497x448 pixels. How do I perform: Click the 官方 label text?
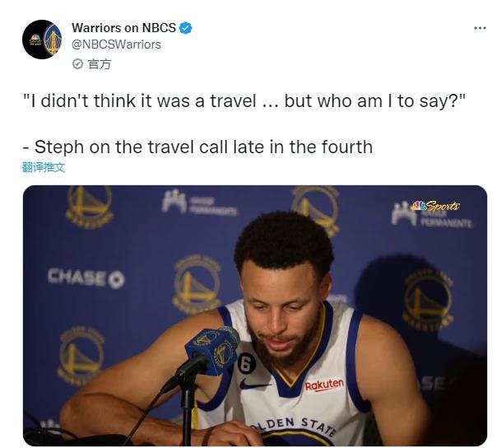(x=100, y=64)
